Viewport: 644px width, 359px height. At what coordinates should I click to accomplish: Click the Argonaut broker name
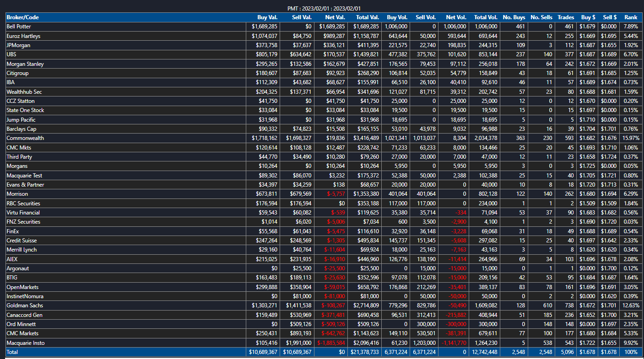point(17,268)
